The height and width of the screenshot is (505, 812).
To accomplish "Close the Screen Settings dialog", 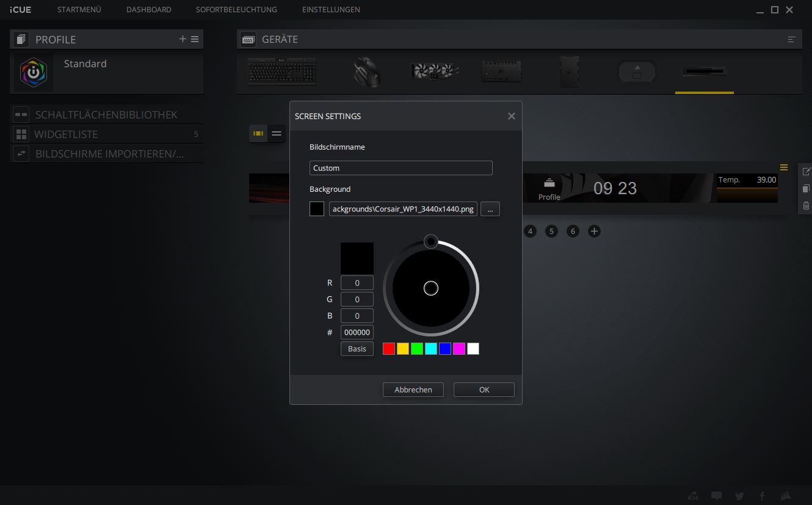I will [x=512, y=116].
